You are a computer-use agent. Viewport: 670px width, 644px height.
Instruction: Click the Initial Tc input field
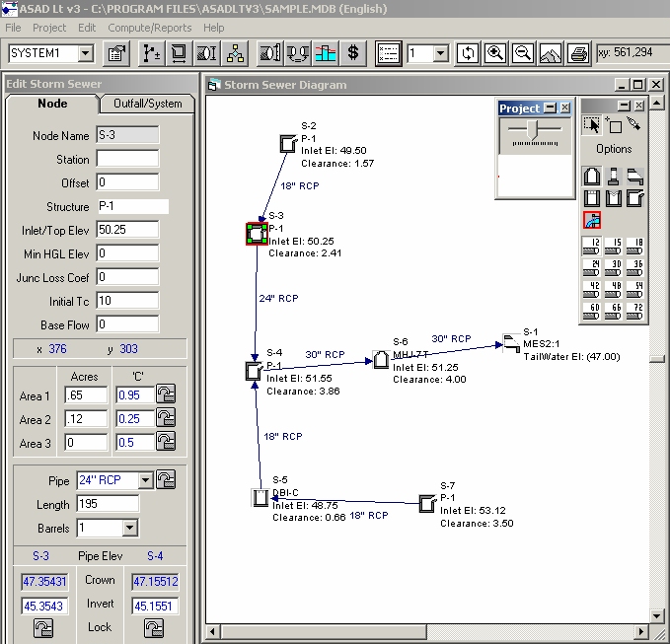point(127,300)
